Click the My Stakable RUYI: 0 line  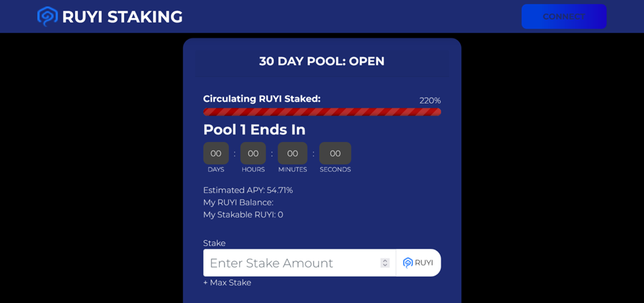click(x=243, y=215)
